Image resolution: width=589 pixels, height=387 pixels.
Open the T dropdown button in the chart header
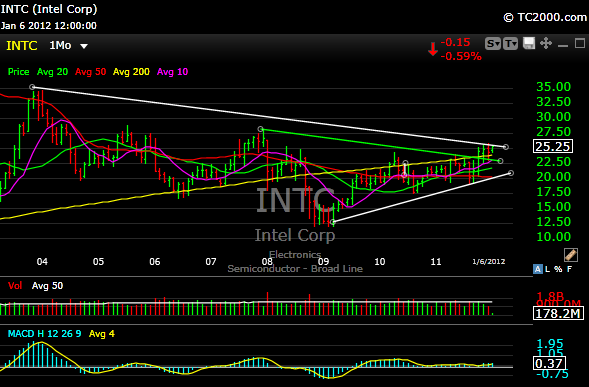coord(510,44)
